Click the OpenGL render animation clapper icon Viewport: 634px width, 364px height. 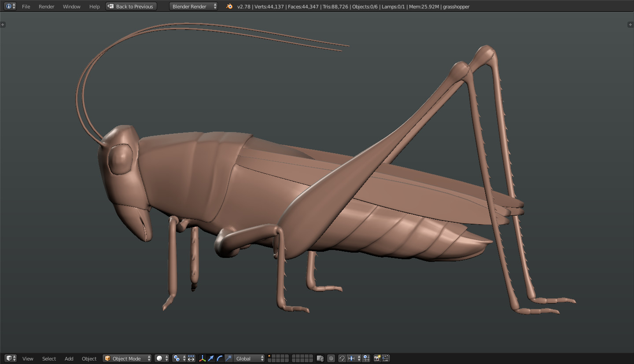click(386, 358)
